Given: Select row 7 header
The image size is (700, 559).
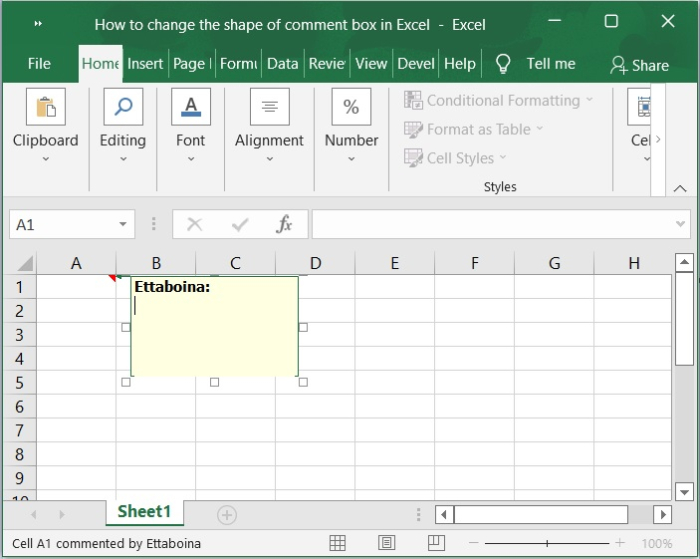Looking at the screenshot, I should tap(20, 430).
